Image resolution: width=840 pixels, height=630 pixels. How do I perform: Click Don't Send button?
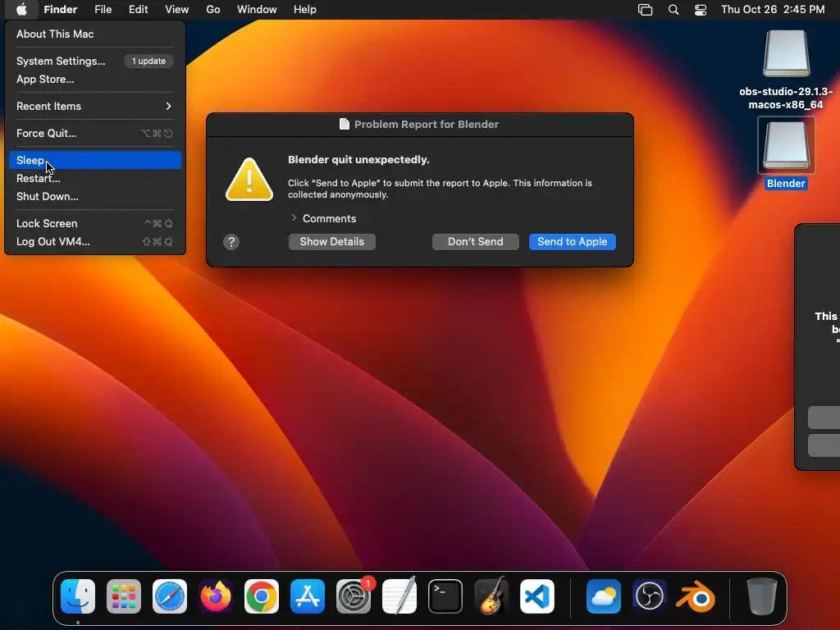point(476,242)
